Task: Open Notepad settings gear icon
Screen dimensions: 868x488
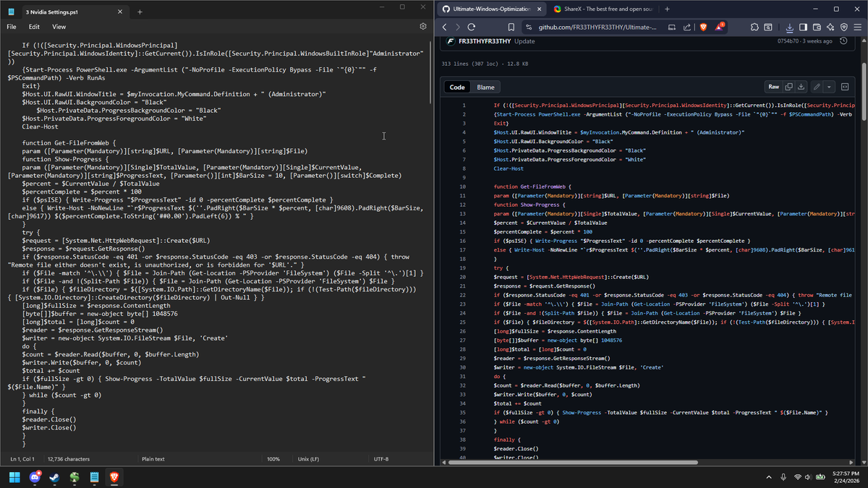Action: point(423,27)
